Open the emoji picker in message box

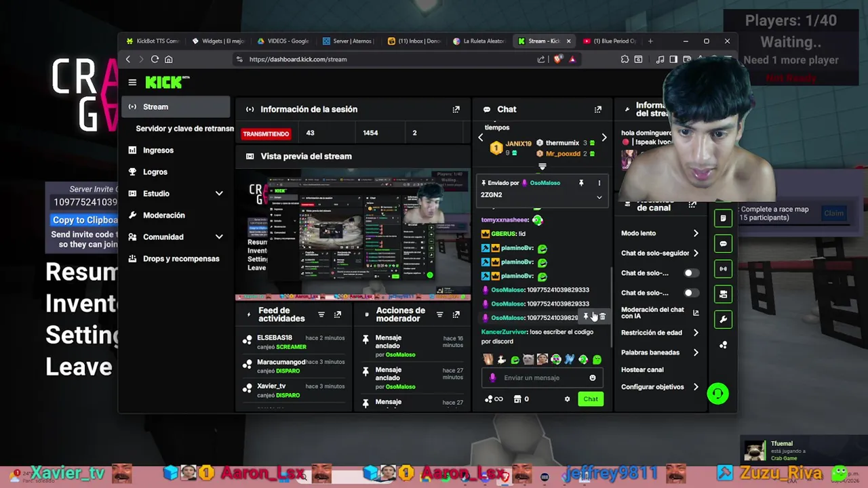click(x=593, y=378)
